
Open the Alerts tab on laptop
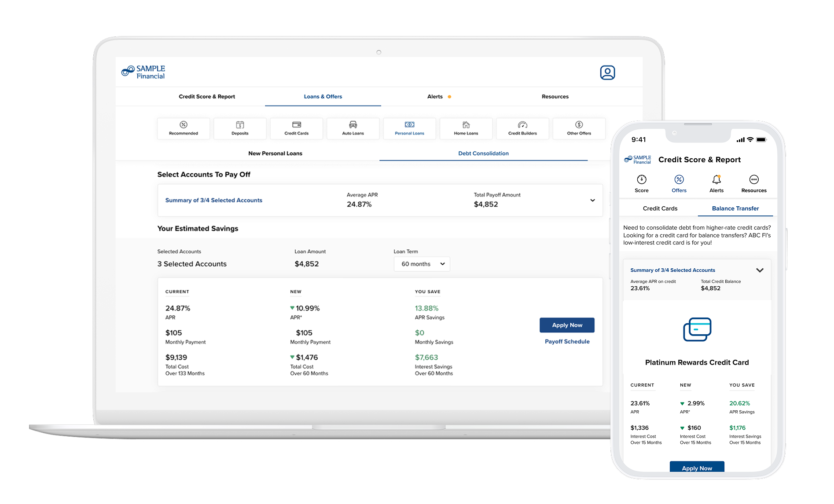coord(435,97)
